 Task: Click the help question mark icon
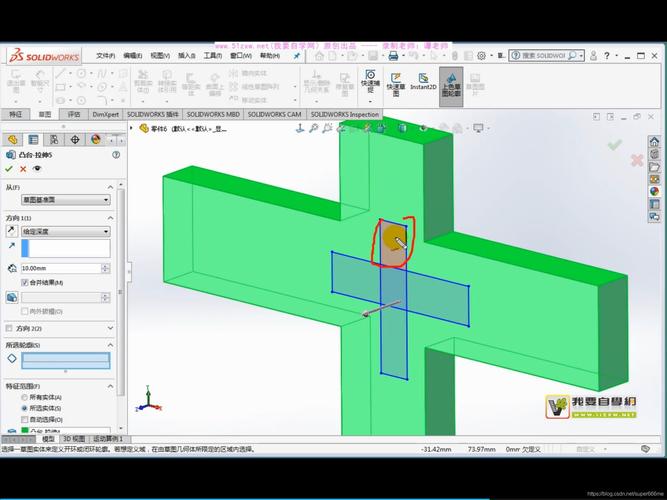coord(607,56)
